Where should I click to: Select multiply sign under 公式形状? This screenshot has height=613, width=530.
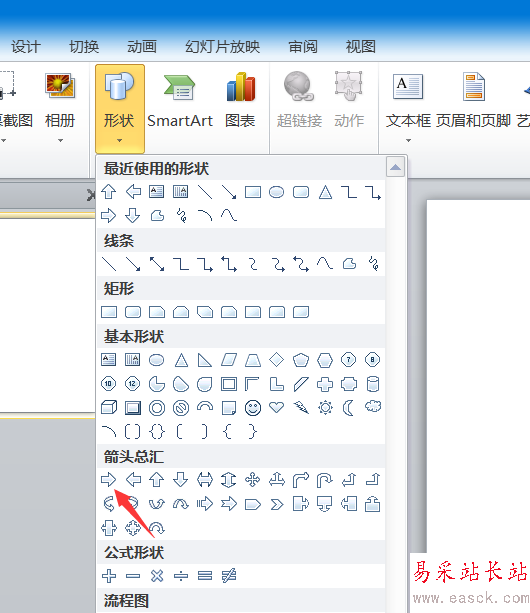coord(157,575)
